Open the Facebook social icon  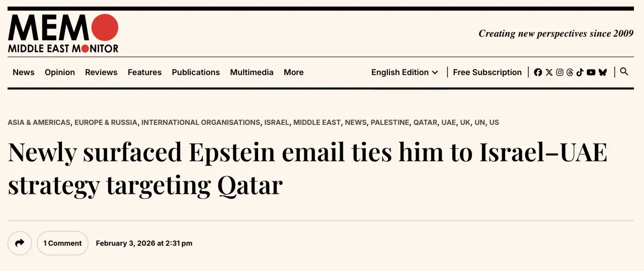(538, 73)
